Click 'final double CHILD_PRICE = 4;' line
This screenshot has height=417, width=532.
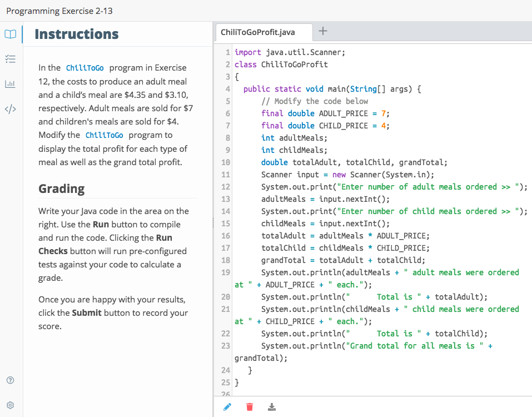tap(325, 126)
